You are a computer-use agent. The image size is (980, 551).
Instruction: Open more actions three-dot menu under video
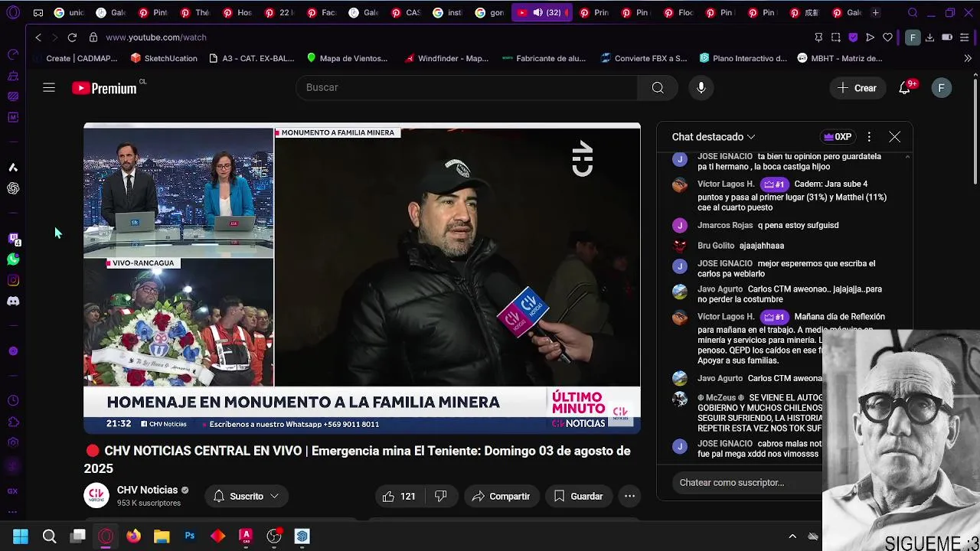click(629, 496)
